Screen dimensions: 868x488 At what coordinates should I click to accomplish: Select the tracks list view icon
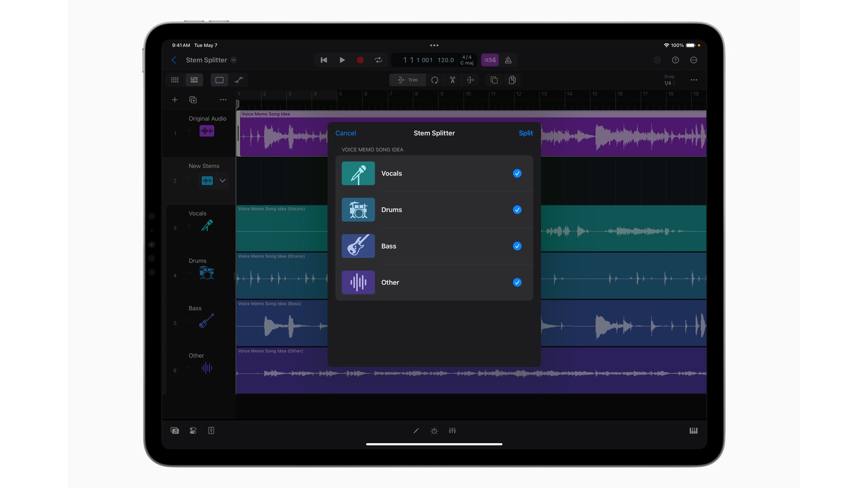[194, 80]
